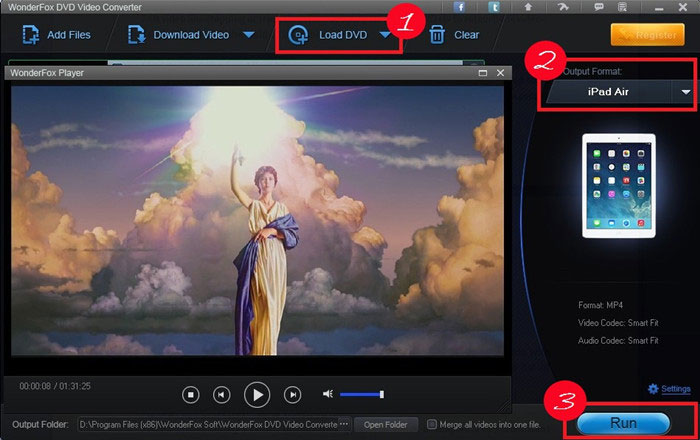700x440 pixels.
Task: Open the iPad Air output format selector
Action: [608, 92]
